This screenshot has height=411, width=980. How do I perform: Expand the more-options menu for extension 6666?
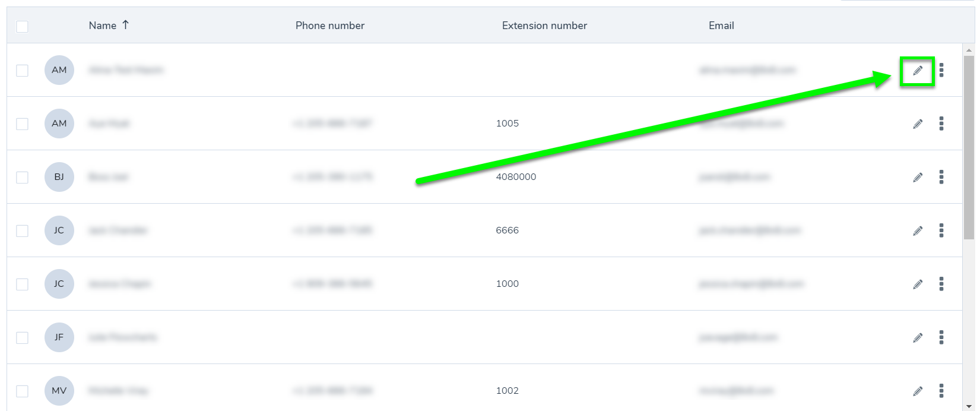pyautogui.click(x=941, y=230)
